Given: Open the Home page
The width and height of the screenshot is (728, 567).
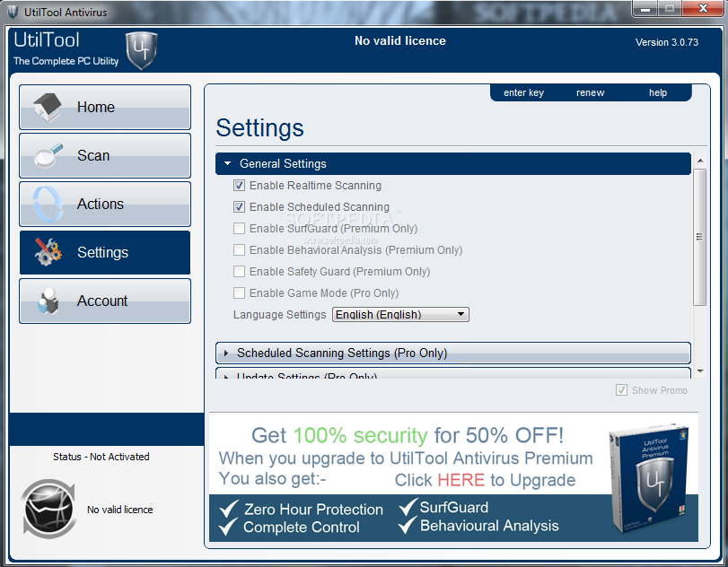Looking at the screenshot, I should (x=105, y=107).
